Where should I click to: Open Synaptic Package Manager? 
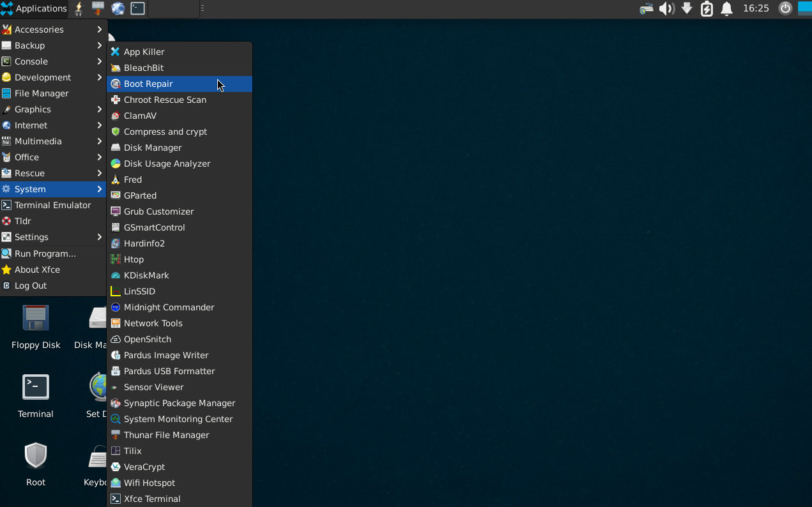180,403
